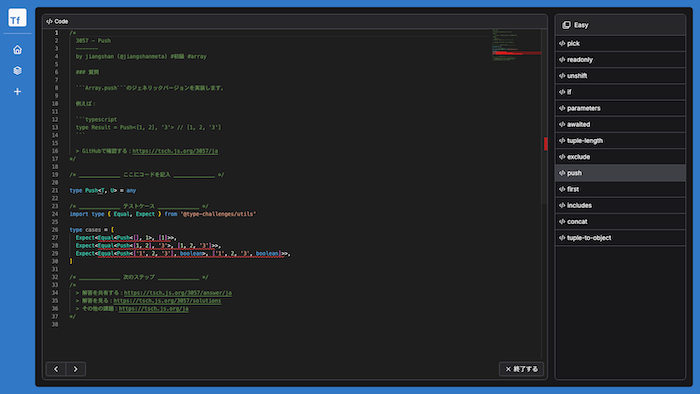Open the tsch.js.org/3057/ja GitHub link
This screenshot has height=394, width=700.
click(175, 151)
